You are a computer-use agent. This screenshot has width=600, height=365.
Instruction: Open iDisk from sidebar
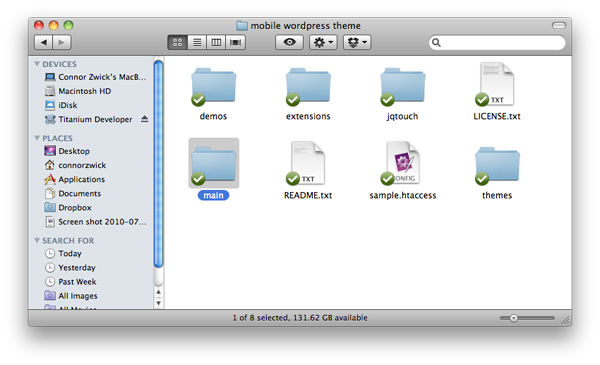tap(61, 105)
